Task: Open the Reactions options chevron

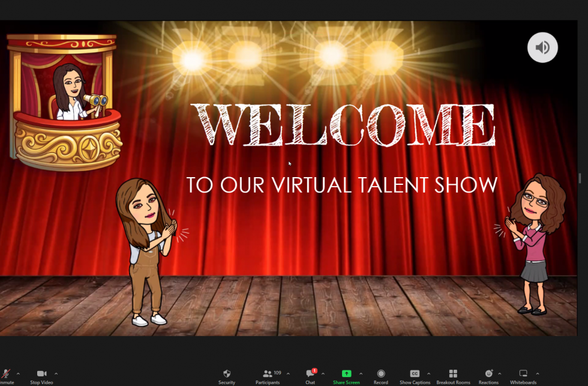Action: (x=500, y=372)
